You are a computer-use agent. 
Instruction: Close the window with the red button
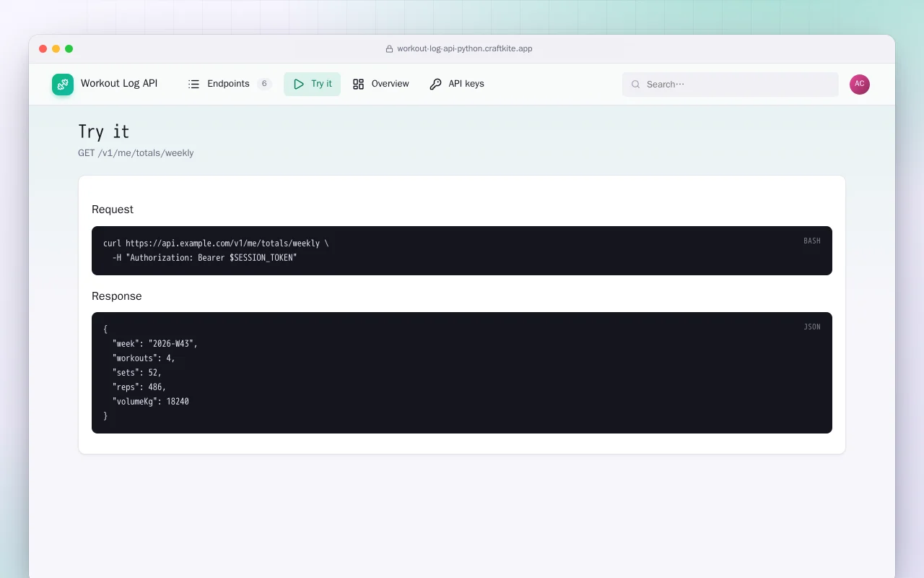(x=43, y=49)
